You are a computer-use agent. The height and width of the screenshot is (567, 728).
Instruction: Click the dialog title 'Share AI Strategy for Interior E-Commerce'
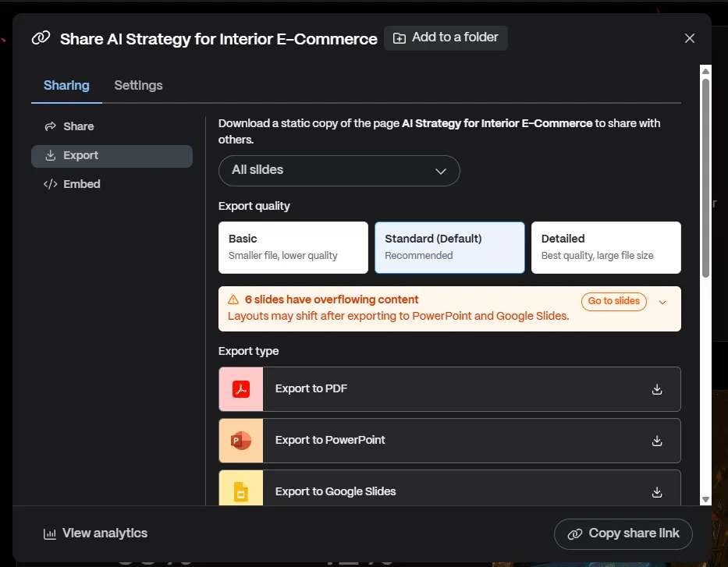click(x=218, y=39)
